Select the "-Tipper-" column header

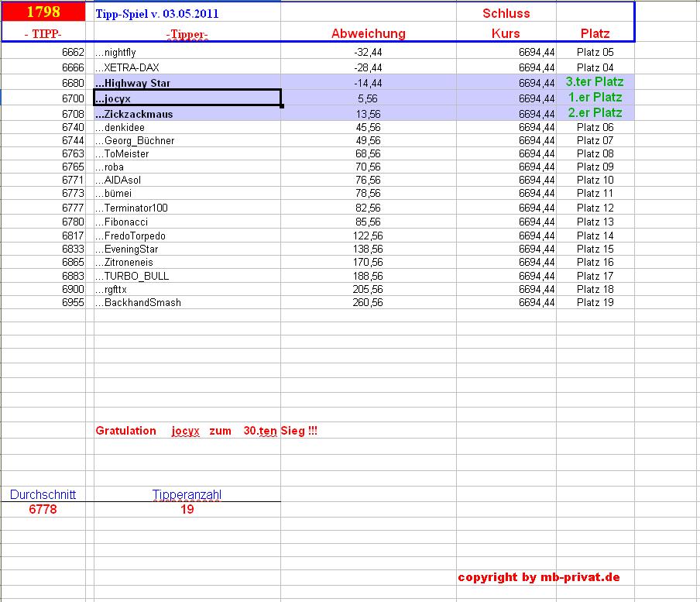coord(186,34)
